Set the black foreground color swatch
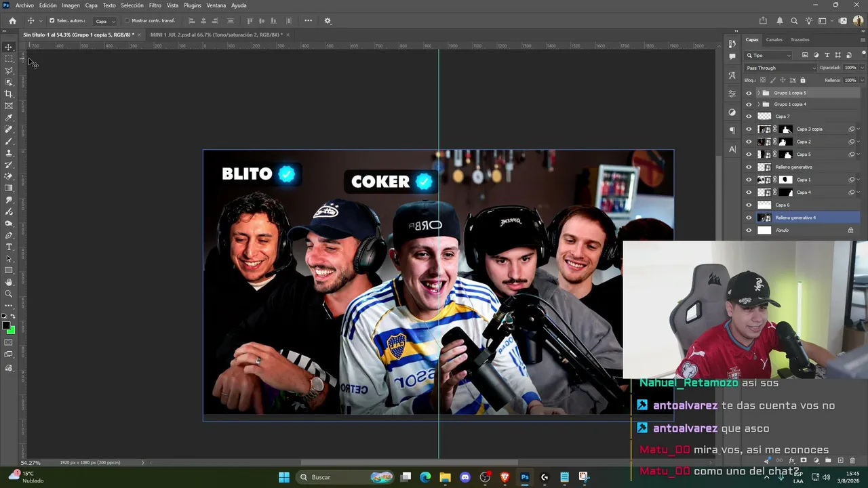868x488 pixels. point(6,326)
